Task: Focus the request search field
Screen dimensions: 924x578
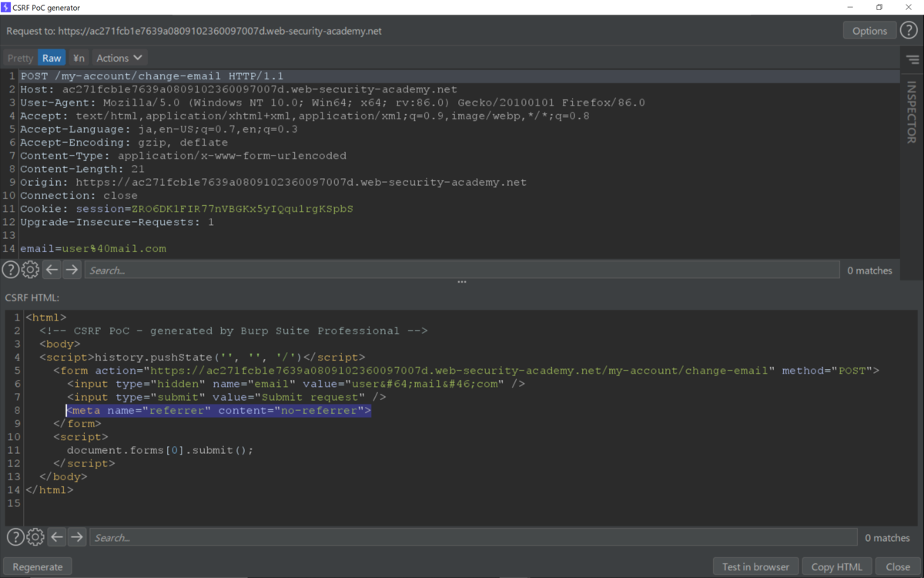Action: point(462,270)
